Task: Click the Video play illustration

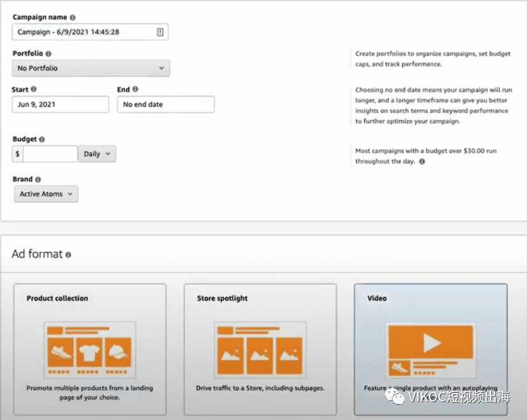Action: tap(431, 350)
